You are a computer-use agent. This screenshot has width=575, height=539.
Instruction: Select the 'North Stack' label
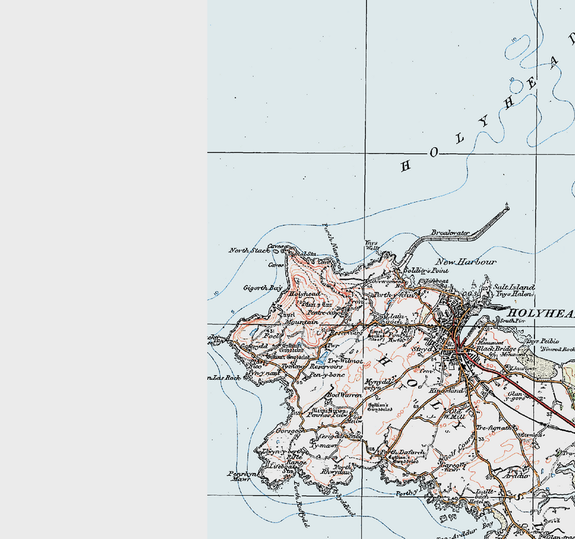pos(249,250)
